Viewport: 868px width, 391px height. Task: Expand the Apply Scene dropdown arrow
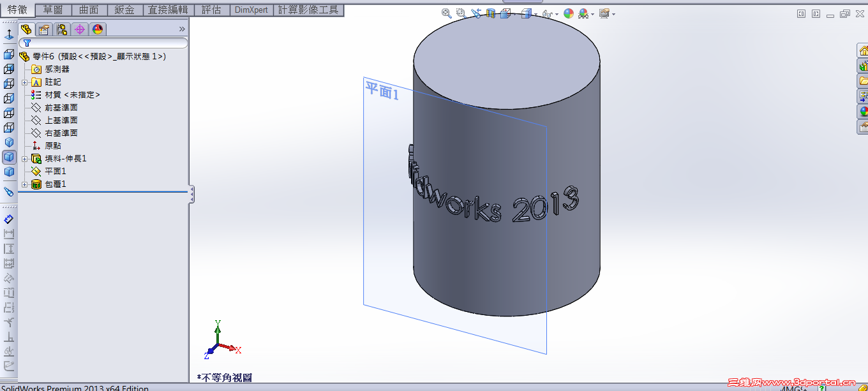tap(592, 14)
